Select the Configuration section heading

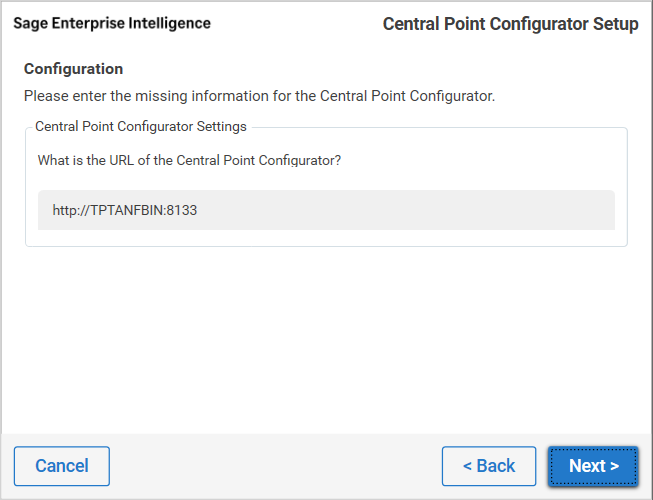[x=73, y=69]
